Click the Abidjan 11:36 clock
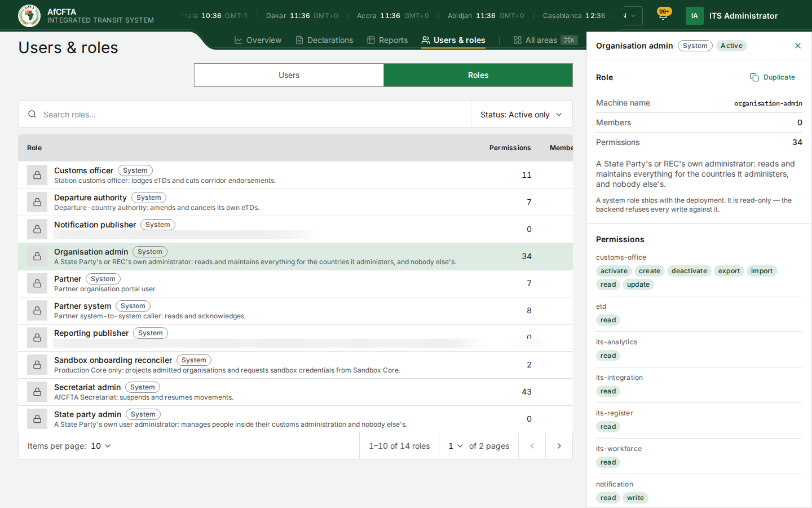Image resolution: width=812 pixels, height=508 pixels. [x=486, y=16]
